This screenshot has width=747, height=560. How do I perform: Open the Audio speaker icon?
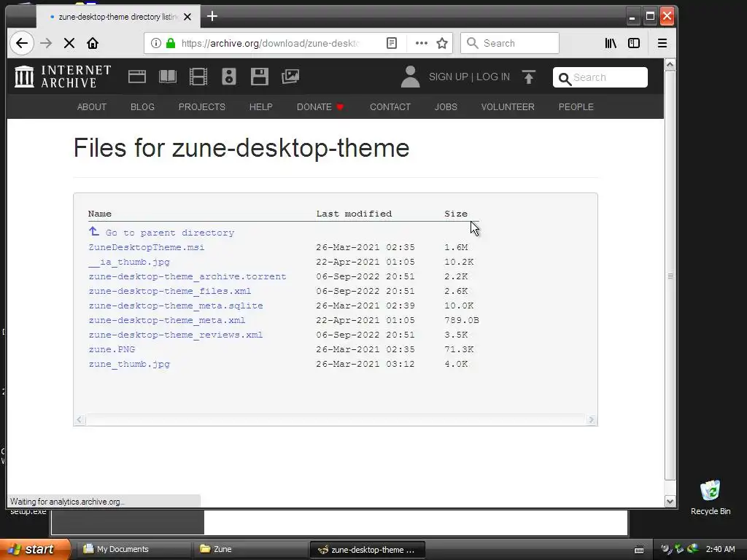tap(228, 77)
